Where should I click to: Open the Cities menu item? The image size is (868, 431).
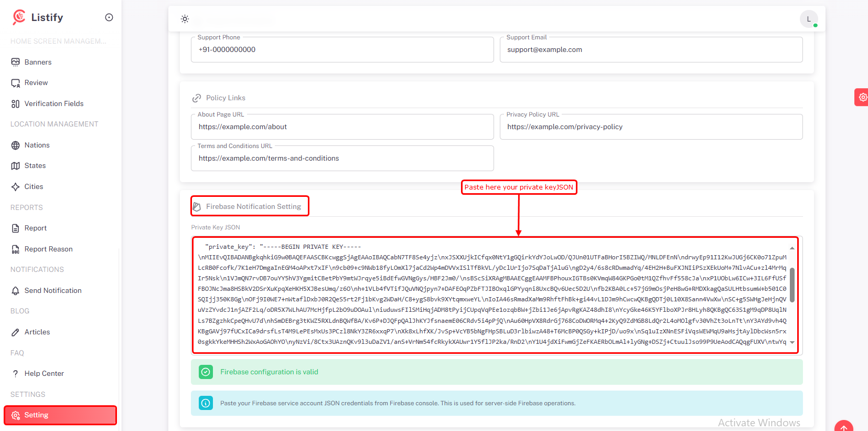34,186
